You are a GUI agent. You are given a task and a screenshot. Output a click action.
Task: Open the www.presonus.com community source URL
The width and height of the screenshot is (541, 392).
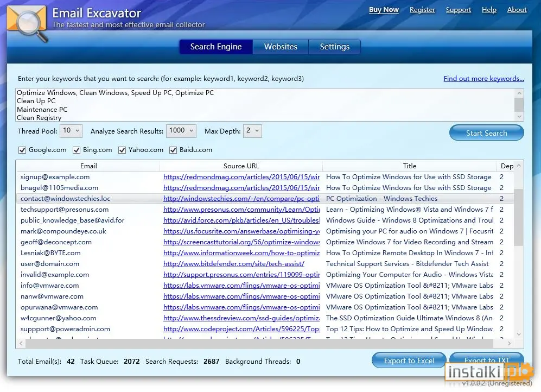pos(241,210)
